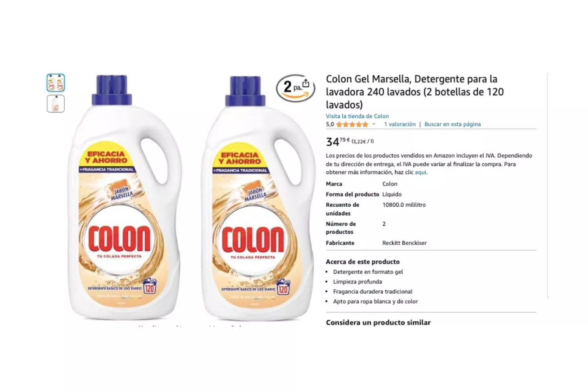Select the second single-bottle thumbnail

pos(56,104)
